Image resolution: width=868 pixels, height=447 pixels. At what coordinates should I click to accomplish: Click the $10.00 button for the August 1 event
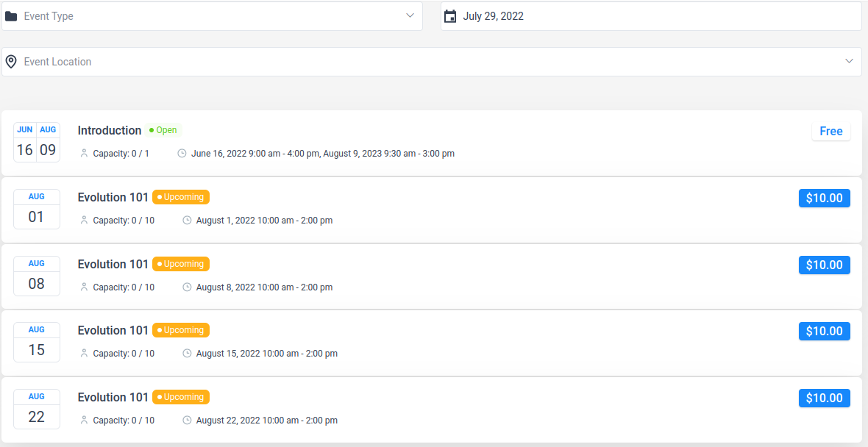(824, 199)
